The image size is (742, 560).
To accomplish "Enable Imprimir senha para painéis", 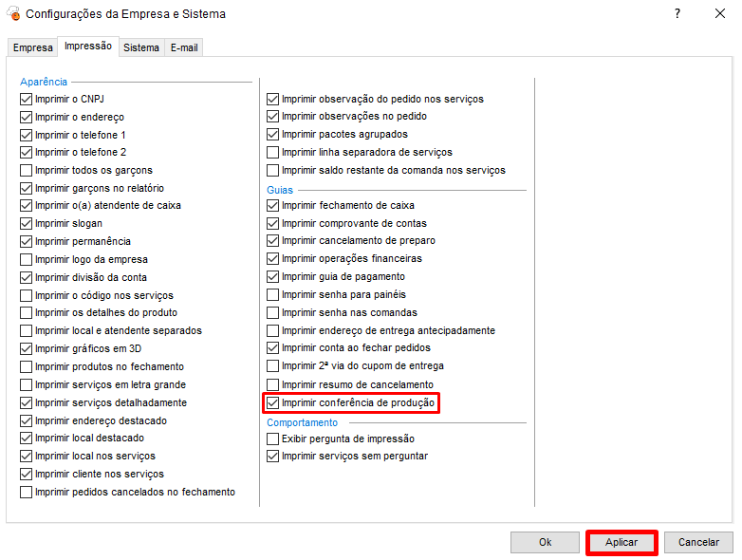I will point(273,295).
